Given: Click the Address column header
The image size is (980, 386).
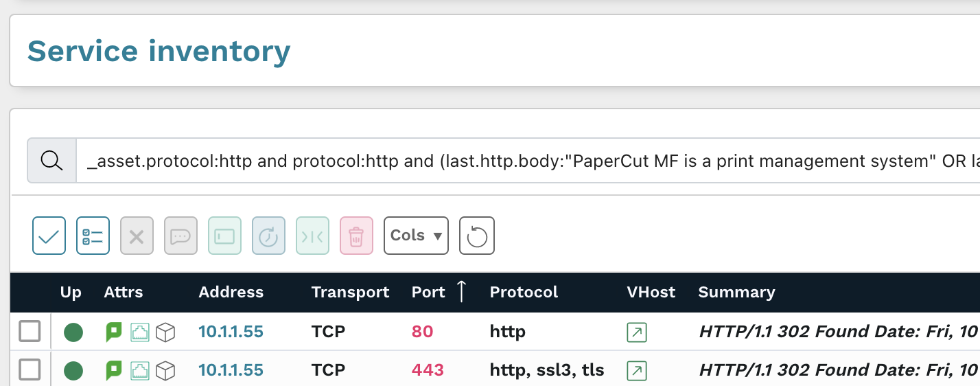Looking at the screenshot, I should coord(231,292).
